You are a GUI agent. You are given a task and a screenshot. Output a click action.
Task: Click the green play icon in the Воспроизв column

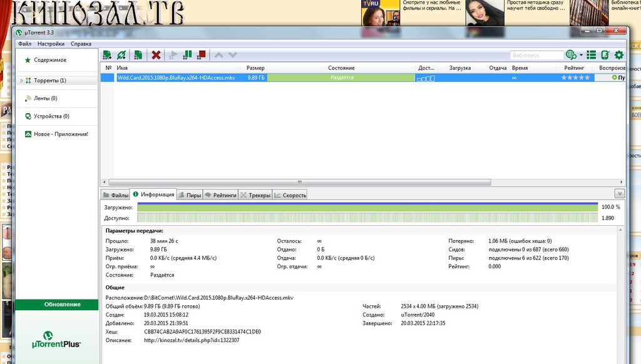click(x=615, y=78)
